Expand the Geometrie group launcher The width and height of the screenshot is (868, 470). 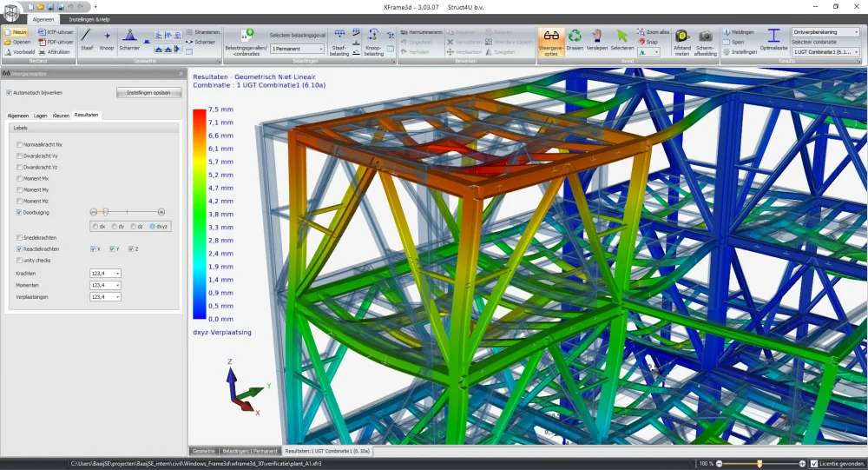pyautogui.click(x=219, y=62)
